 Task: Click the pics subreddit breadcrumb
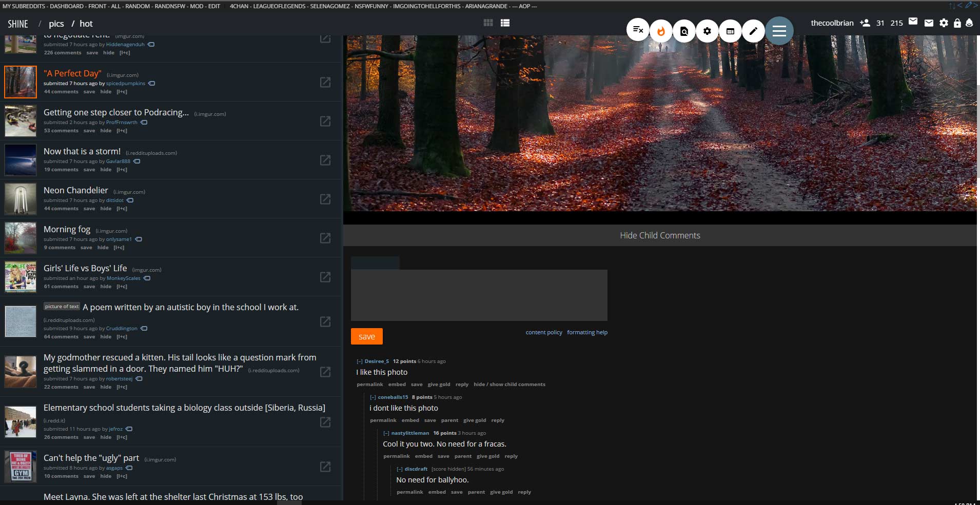coord(56,24)
